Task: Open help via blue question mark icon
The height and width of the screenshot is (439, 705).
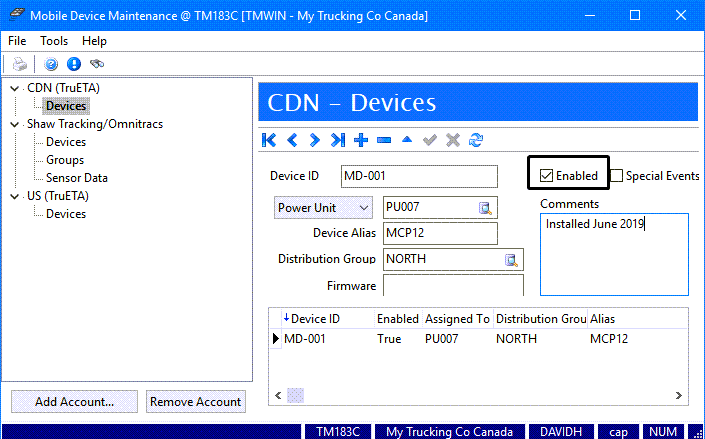Action: [51, 64]
